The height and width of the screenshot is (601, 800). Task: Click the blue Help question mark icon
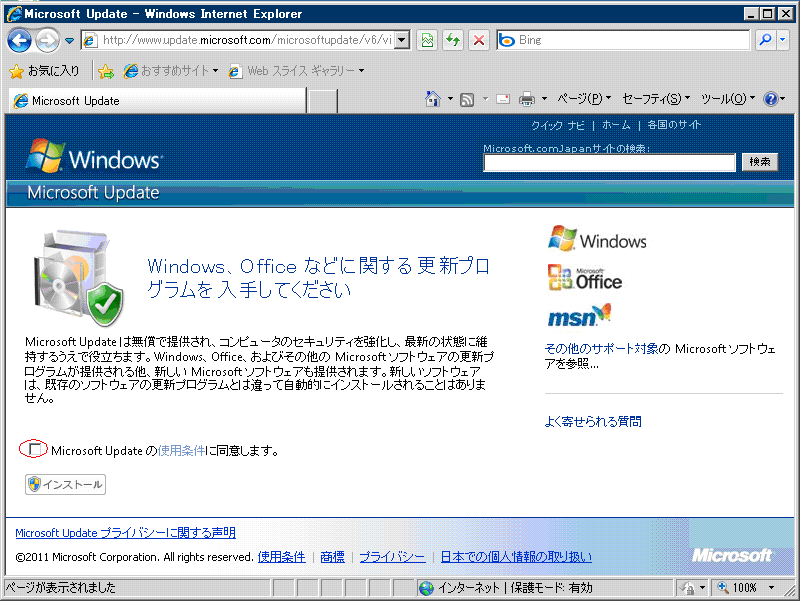click(x=770, y=98)
